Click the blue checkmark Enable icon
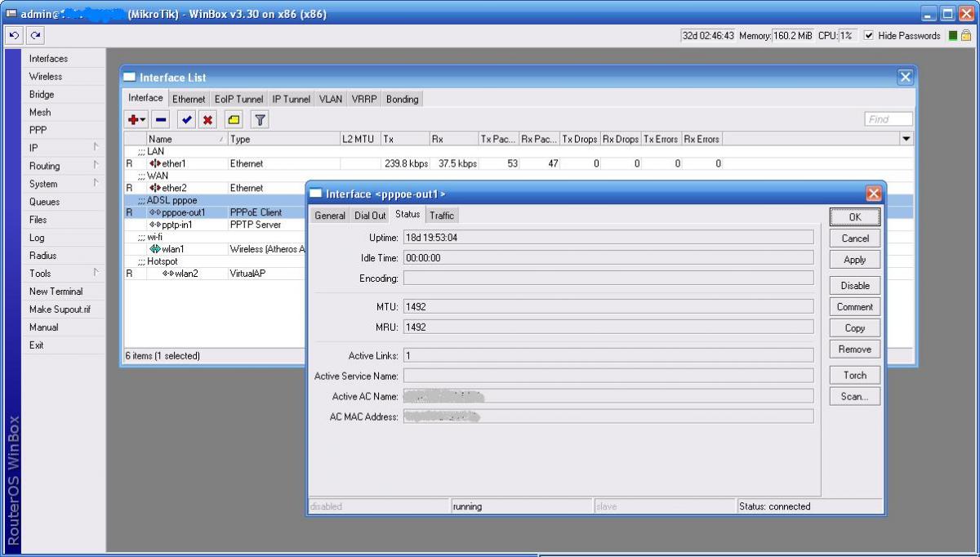Viewport: 980px width, 557px height. pos(187,120)
